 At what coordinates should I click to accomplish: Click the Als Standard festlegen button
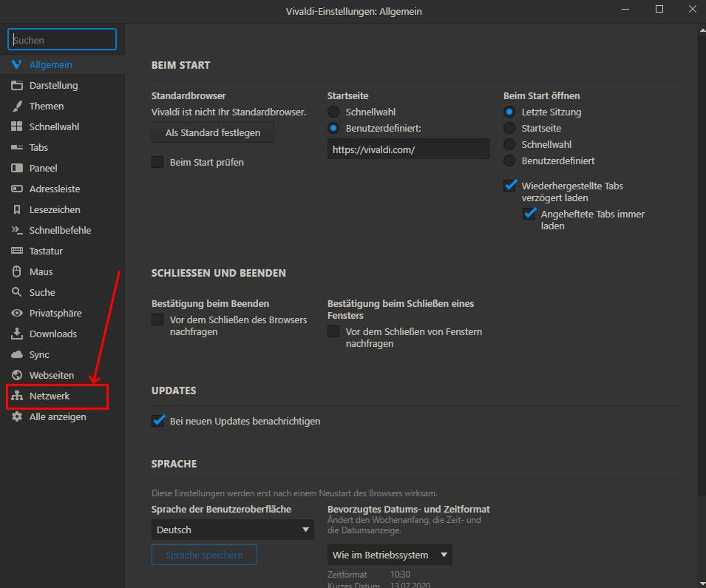(212, 132)
